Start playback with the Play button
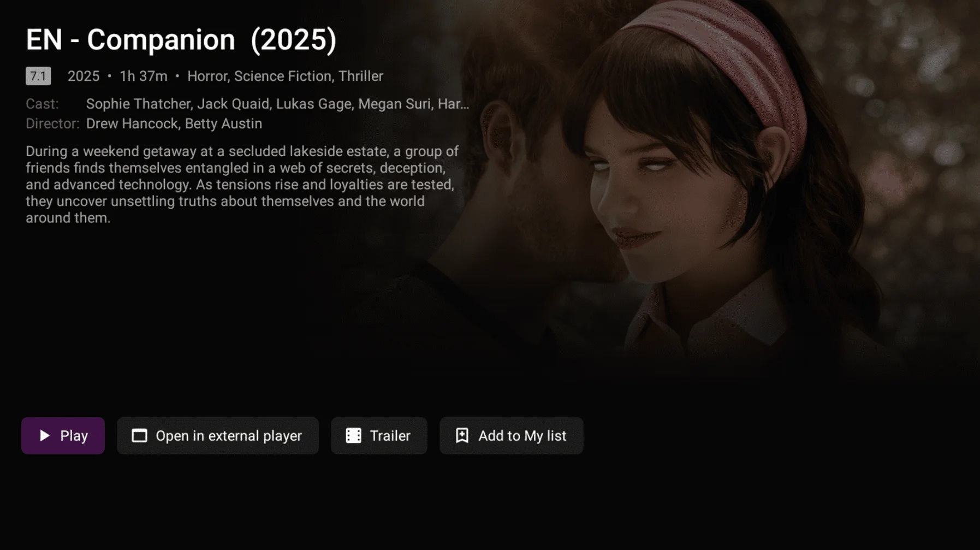 tap(63, 435)
